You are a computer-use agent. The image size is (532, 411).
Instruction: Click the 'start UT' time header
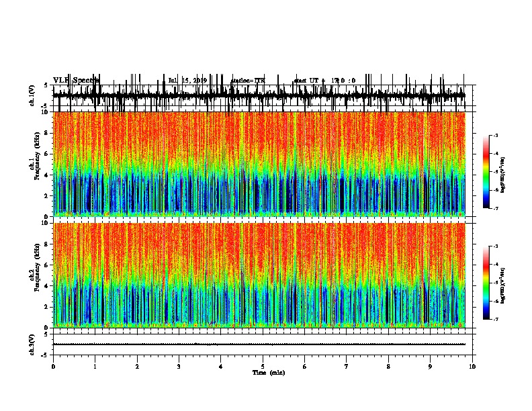pyautogui.click(x=324, y=81)
